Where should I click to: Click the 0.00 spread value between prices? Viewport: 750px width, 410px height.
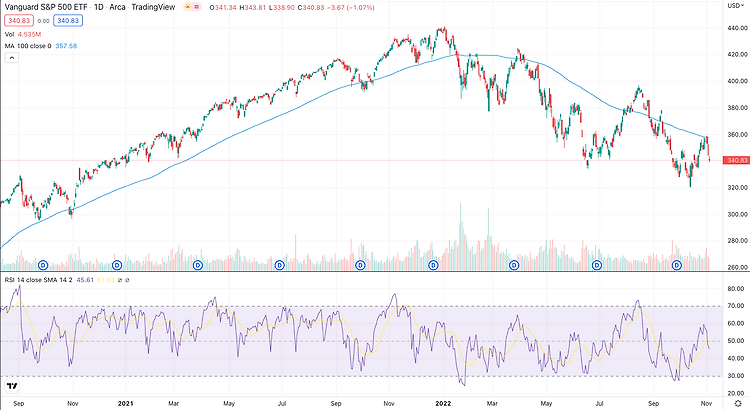(x=44, y=21)
